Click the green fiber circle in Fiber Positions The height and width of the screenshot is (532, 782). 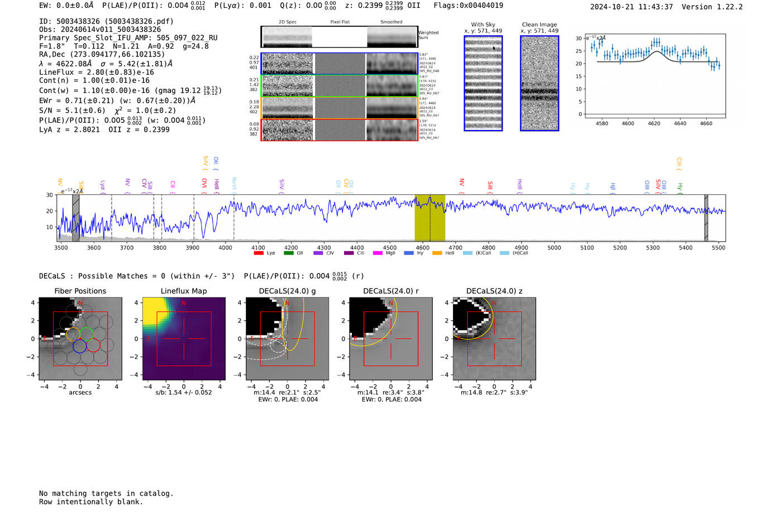[x=87, y=334]
